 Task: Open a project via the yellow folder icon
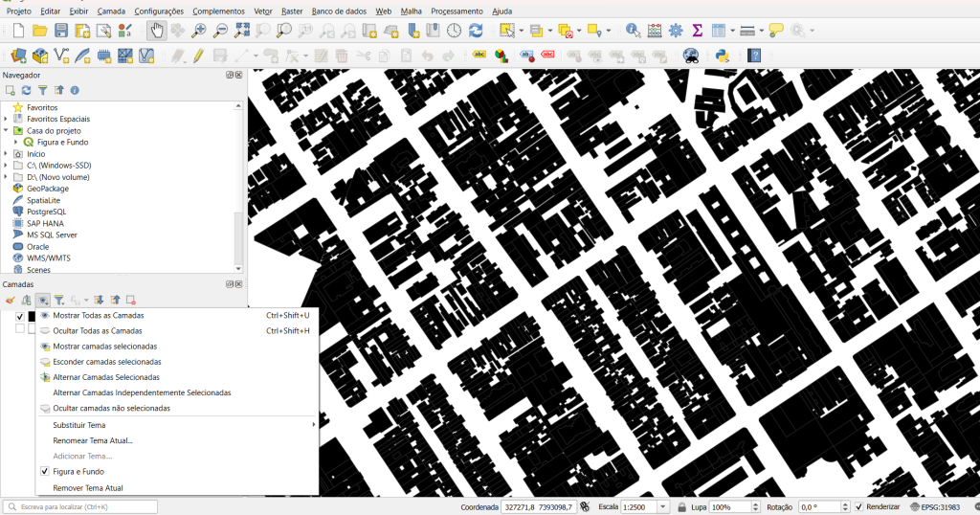click(39, 30)
